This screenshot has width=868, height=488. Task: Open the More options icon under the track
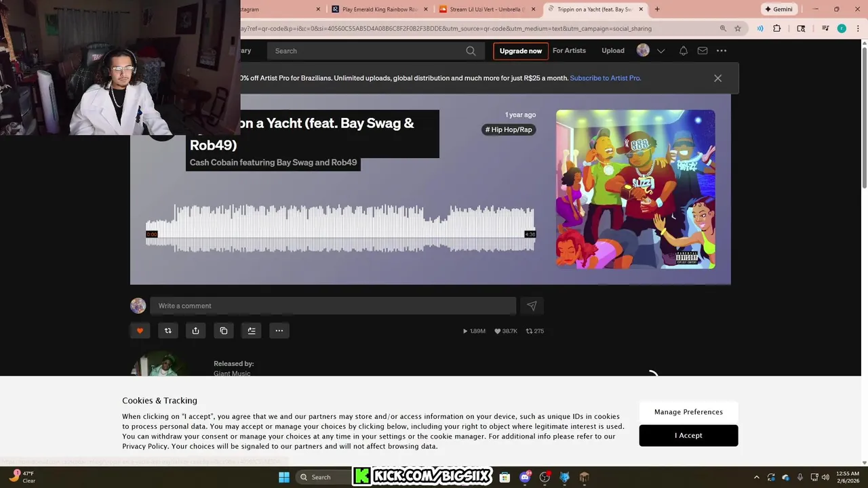(279, 331)
